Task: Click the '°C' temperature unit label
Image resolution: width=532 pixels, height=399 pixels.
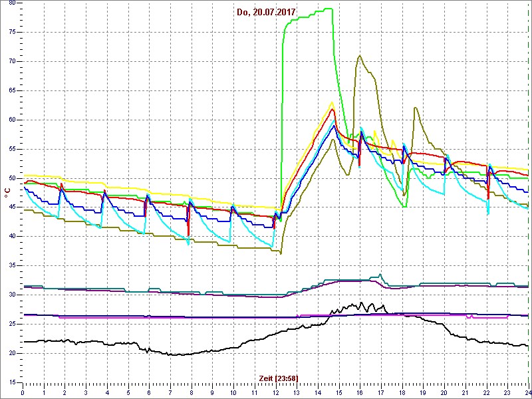Action: [7, 194]
